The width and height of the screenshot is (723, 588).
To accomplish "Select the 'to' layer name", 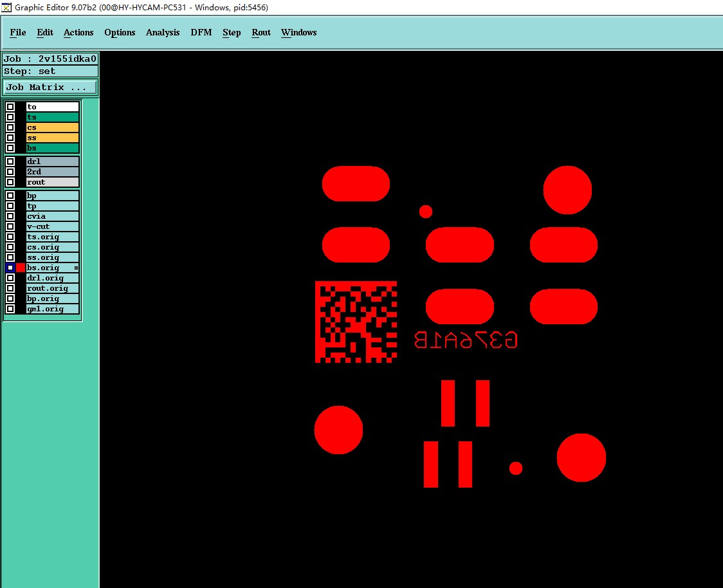I will (52, 107).
